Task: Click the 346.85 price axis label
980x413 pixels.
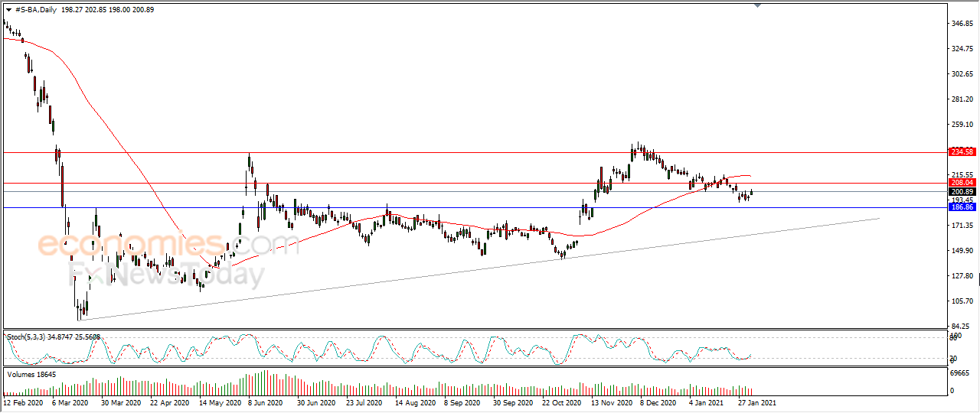Action: (962, 24)
